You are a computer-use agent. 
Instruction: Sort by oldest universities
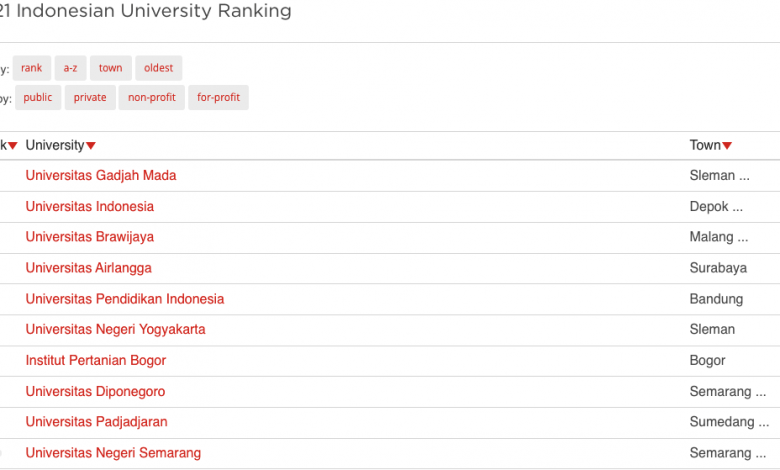point(158,68)
